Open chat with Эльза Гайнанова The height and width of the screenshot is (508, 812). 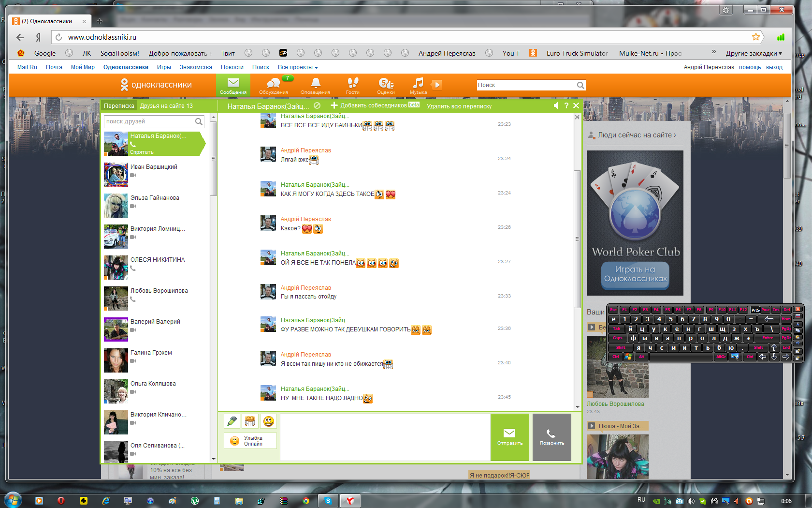tap(155, 198)
